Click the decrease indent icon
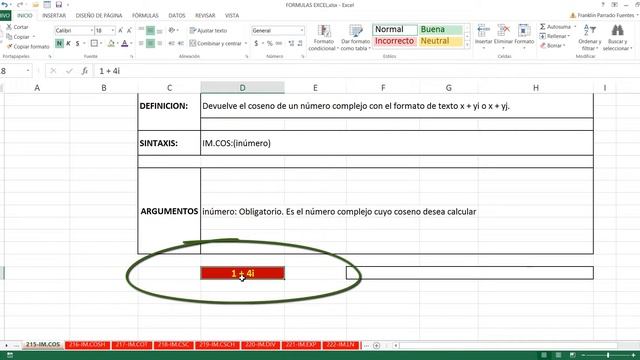 click(x=171, y=43)
